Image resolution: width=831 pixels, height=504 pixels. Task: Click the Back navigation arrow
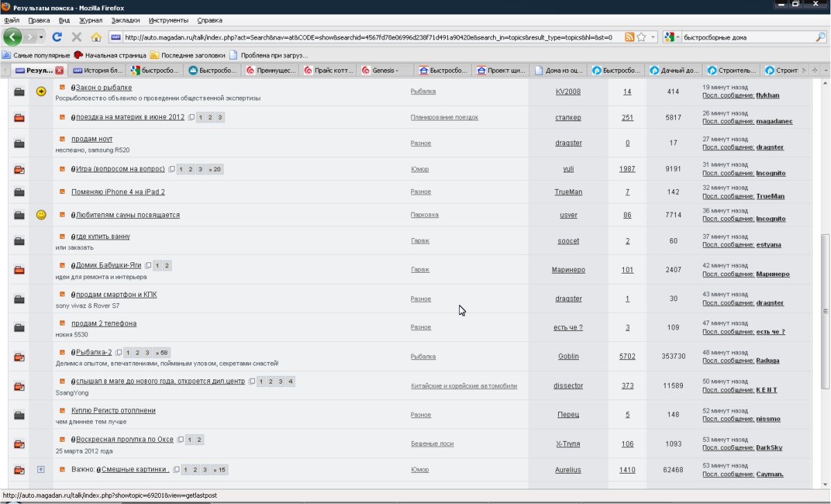pos(12,37)
